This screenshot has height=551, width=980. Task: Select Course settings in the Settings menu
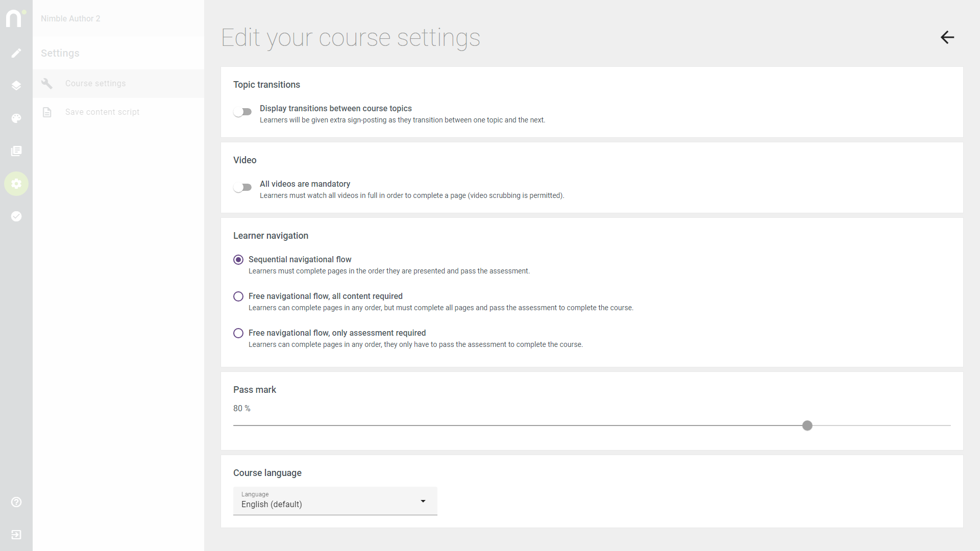[95, 83]
